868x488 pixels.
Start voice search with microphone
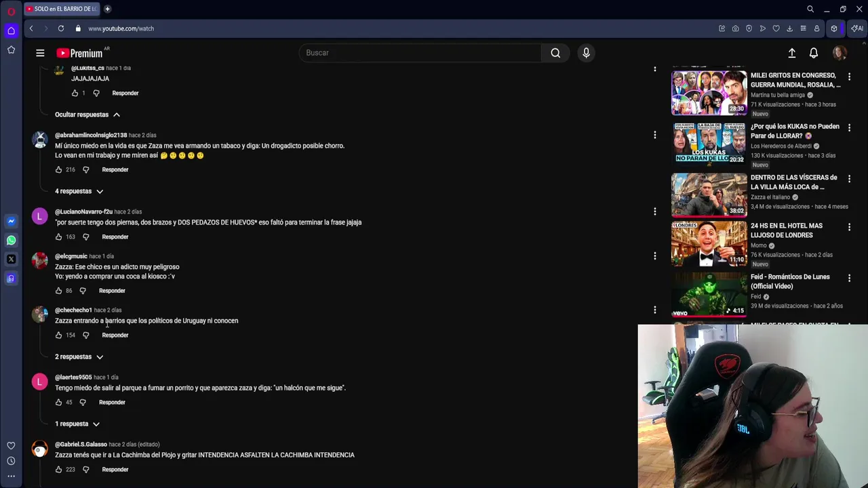[587, 53]
